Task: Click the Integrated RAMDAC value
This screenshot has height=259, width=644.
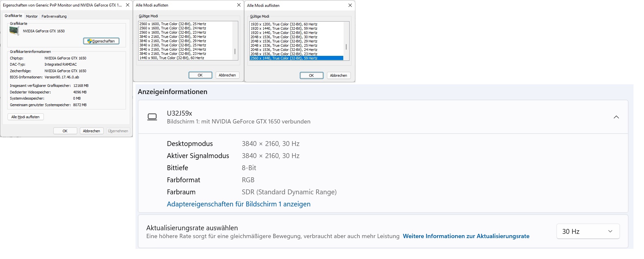Action: [61, 64]
